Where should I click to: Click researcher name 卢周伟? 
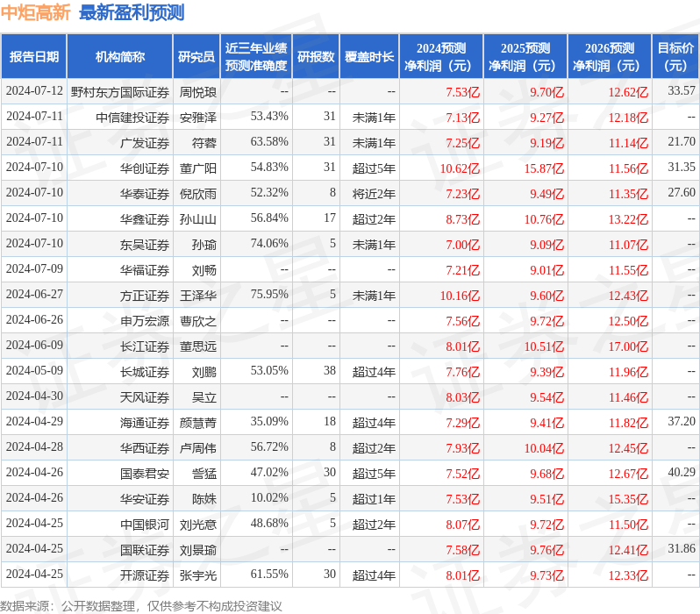tap(198, 449)
